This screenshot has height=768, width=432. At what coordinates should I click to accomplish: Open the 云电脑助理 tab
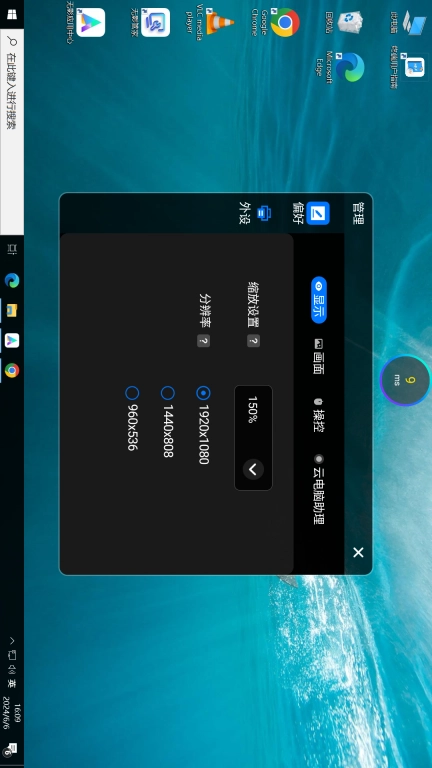[318, 489]
